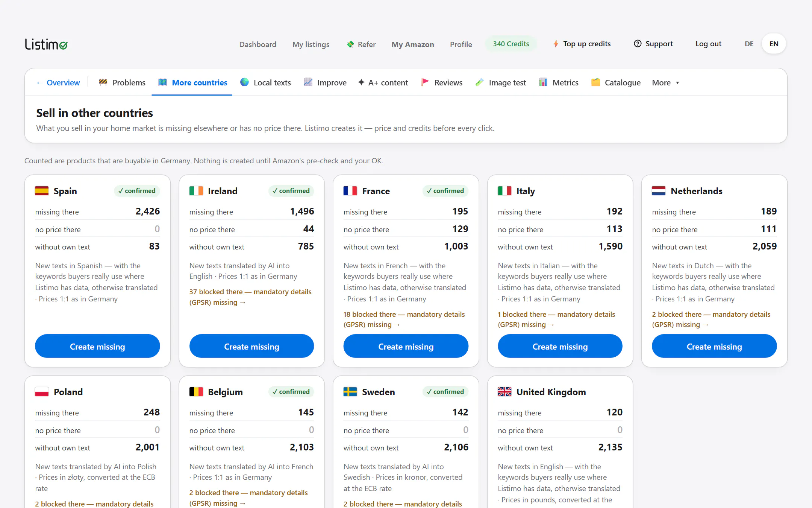This screenshot has width=812, height=508.
Task: Expand the More dropdown menu
Action: 665,82
